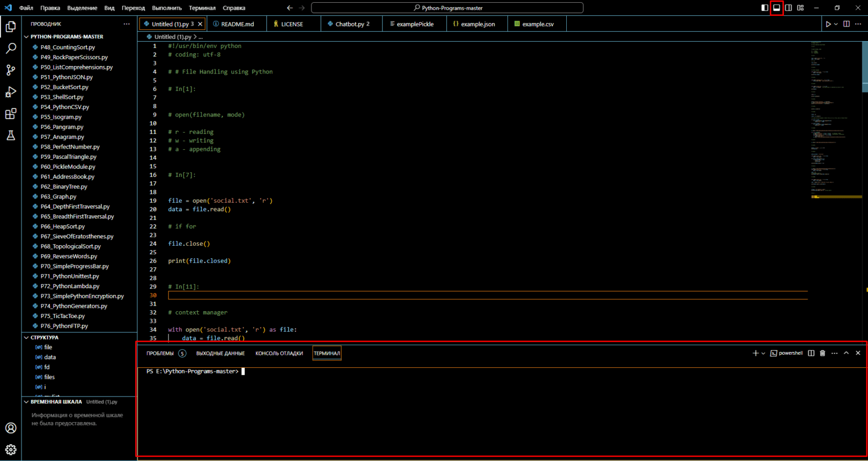Open the Testing flask view
Image resolution: width=868 pixels, height=461 pixels.
(x=11, y=136)
